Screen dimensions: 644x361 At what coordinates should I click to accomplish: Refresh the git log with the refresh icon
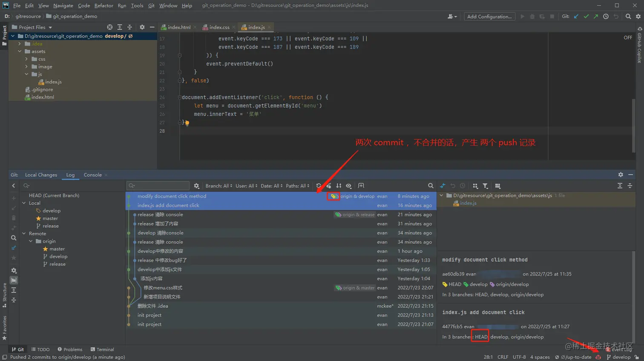(x=319, y=186)
